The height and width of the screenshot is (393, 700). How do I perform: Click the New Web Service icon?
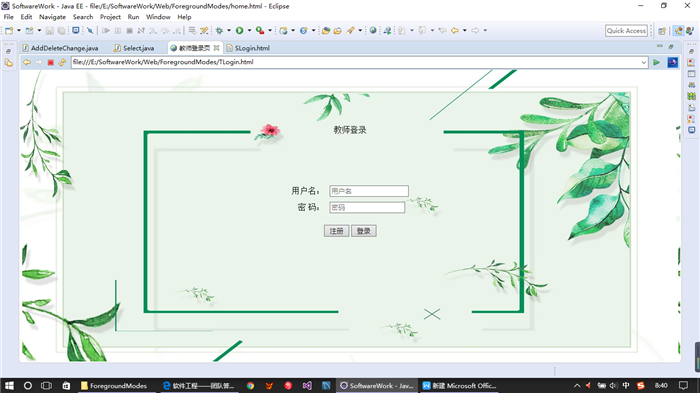[x=304, y=30]
